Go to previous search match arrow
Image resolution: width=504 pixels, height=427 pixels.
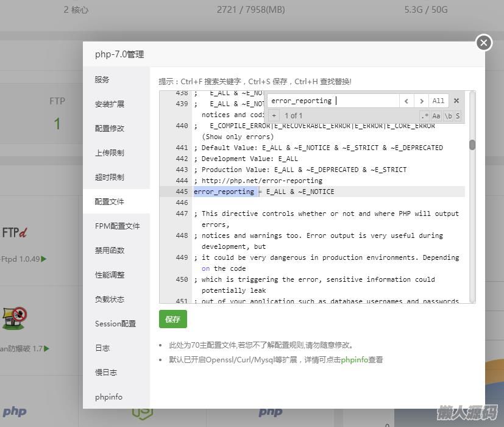tap(406, 101)
